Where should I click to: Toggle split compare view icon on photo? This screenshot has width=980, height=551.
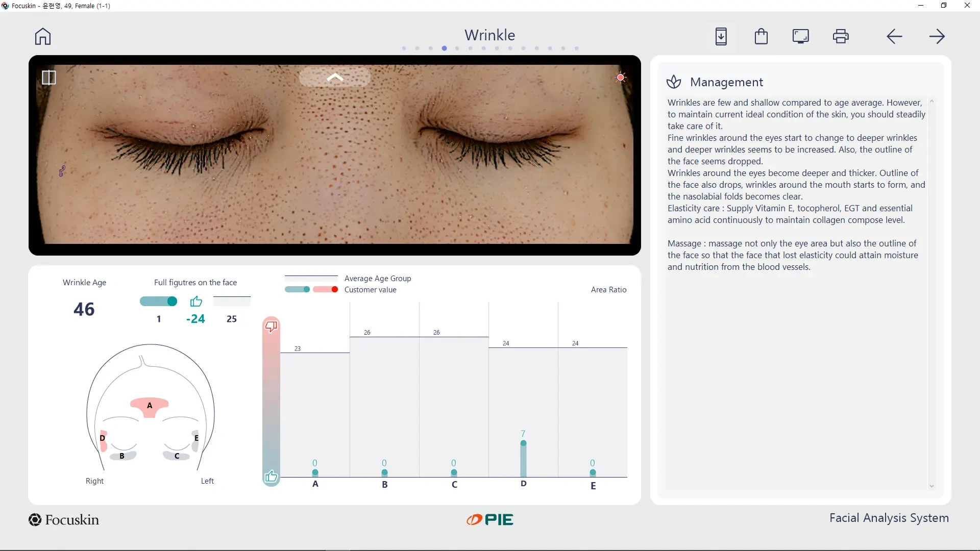click(x=49, y=78)
